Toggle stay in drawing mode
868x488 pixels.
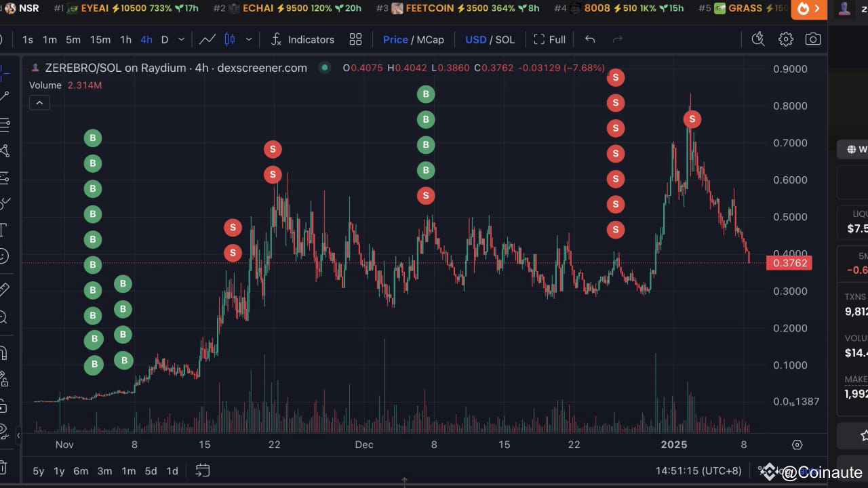(x=4, y=379)
